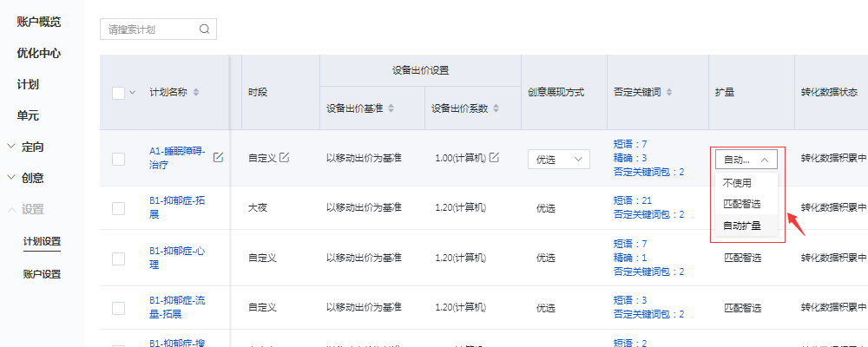Select the B1-抑郁症-拓展 row checkbox

tap(119, 208)
